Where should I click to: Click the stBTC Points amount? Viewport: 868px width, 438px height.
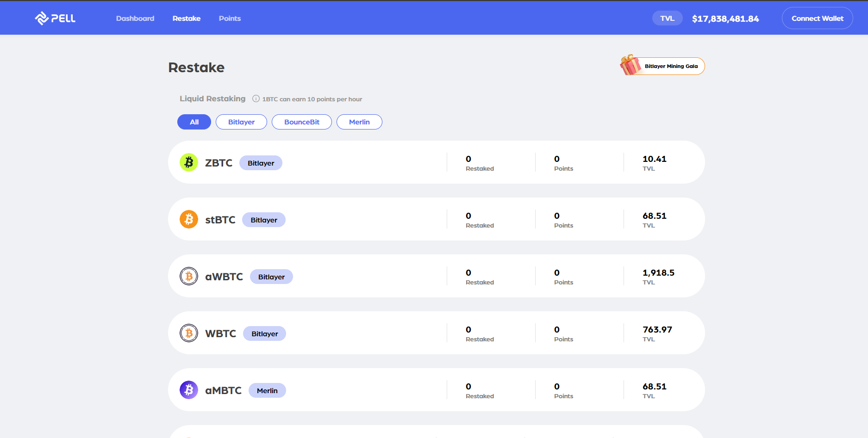[557, 216]
